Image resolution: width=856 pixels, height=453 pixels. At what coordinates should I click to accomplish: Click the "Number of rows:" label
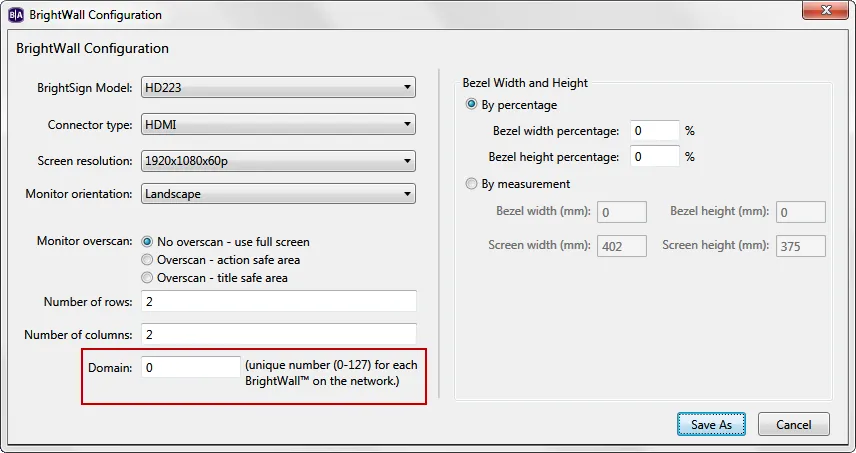coord(88,302)
